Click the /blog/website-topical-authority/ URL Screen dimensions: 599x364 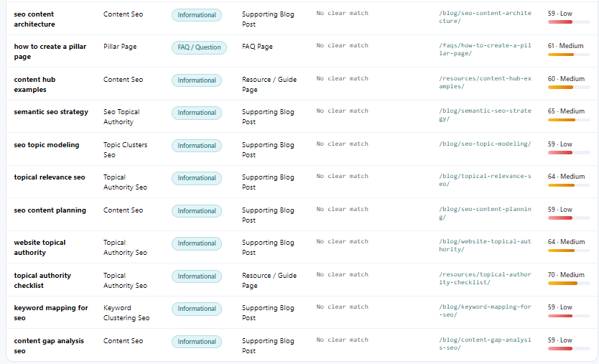(x=485, y=246)
